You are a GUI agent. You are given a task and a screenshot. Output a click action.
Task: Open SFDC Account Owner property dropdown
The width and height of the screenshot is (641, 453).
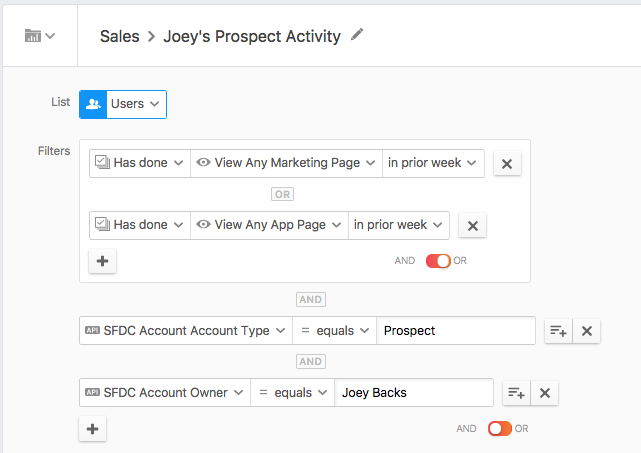point(164,393)
